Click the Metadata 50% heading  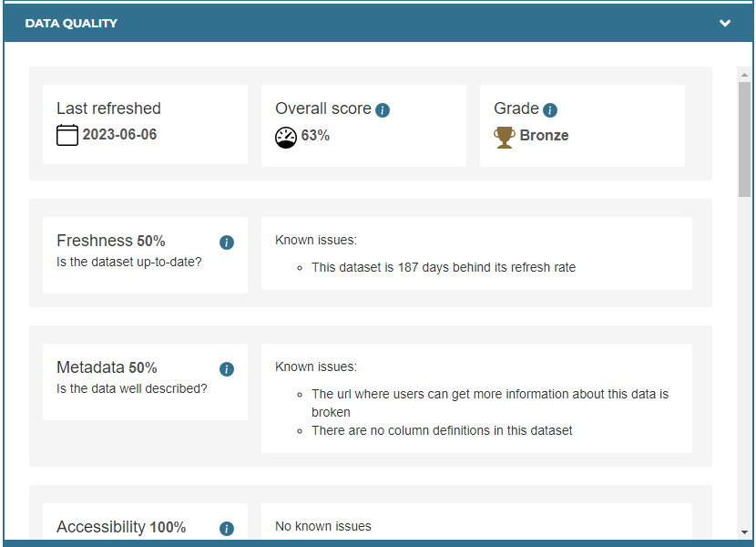[x=107, y=367]
